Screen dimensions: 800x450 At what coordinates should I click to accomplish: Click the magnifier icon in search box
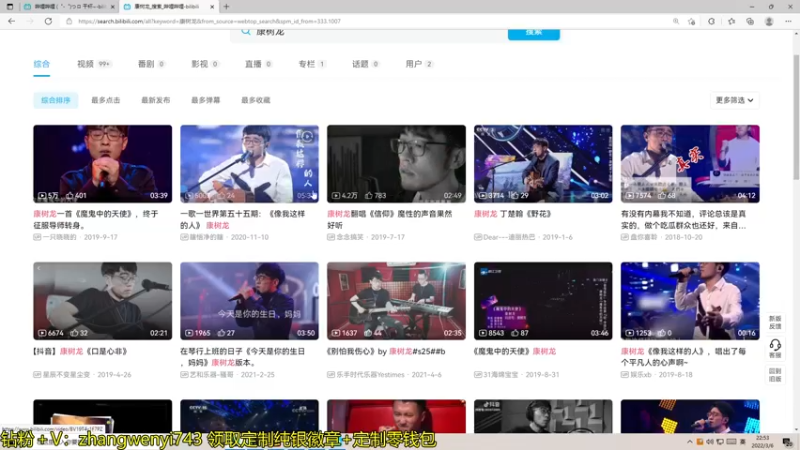pyautogui.click(x=246, y=32)
